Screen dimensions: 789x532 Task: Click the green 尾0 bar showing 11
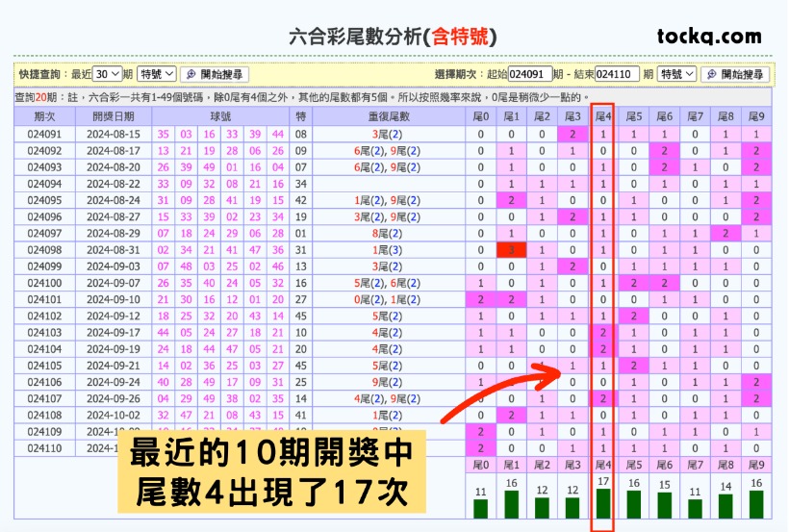(x=481, y=508)
